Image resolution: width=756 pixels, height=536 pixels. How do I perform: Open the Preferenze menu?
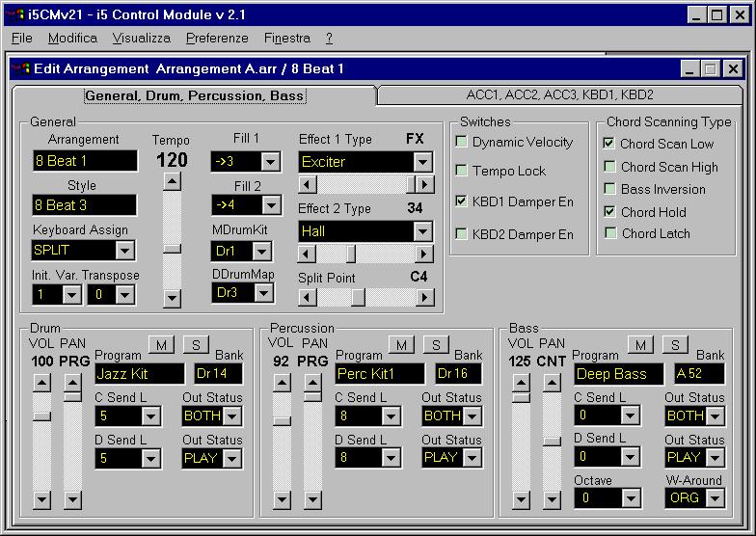point(217,39)
